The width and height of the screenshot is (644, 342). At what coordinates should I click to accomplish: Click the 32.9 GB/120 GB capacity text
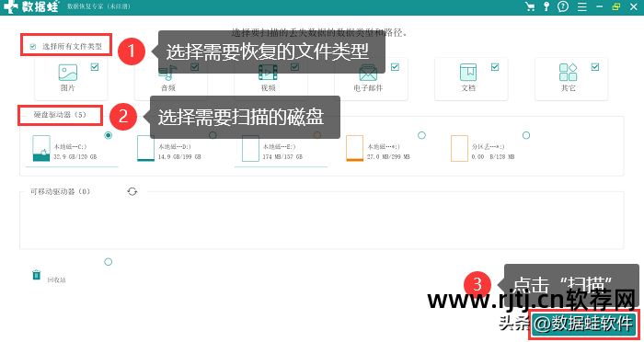point(75,156)
